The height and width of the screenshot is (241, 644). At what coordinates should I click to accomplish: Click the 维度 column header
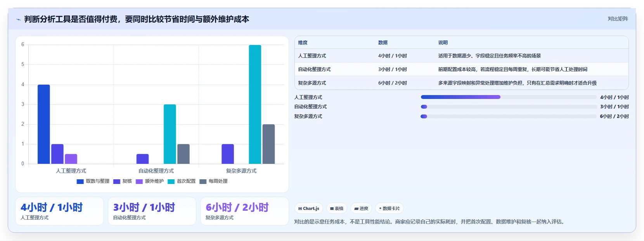pyautogui.click(x=303, y=43)
